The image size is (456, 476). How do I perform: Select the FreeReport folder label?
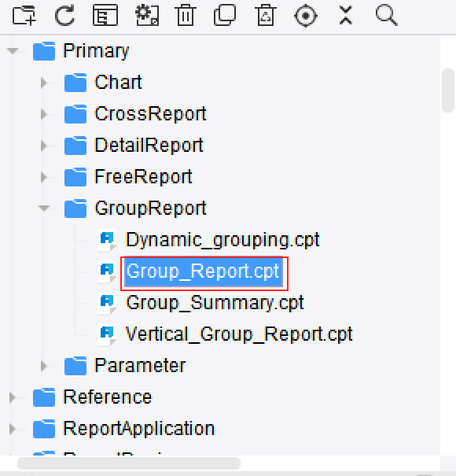(x=143, y=177)
